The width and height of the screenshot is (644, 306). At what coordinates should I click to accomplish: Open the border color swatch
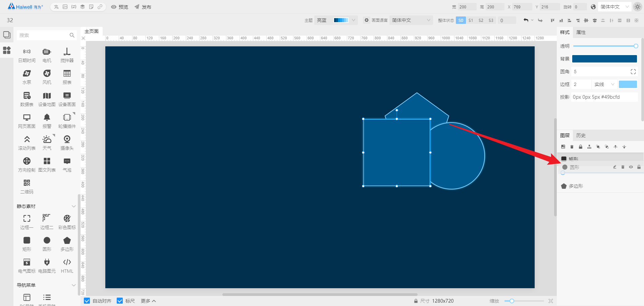pyautogui.click(x=628, y=84)
